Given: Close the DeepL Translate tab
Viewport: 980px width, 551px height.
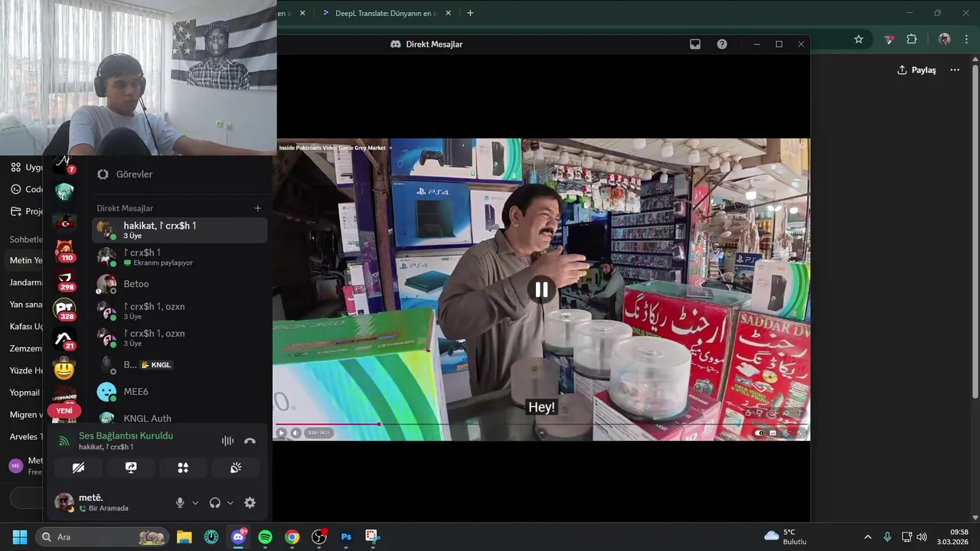Looking at the screenshot, I should (x=449, y=13).
